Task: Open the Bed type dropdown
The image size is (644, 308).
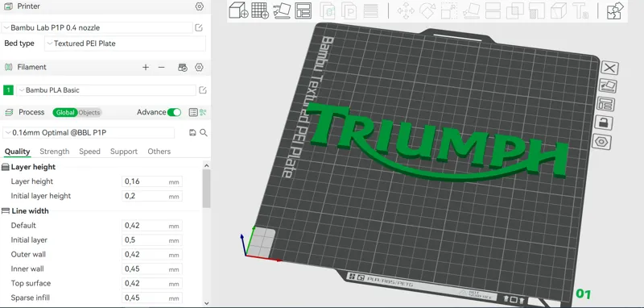Action: tap(125, 44)
